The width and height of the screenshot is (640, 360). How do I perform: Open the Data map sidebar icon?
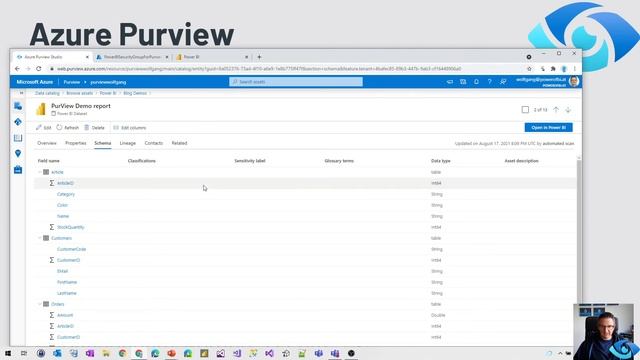[x=18, y=122]
